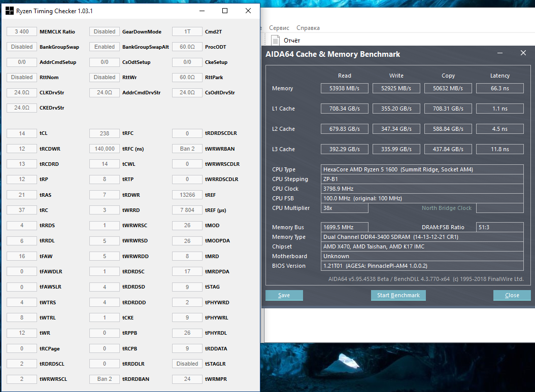Click the GearDownMode Disabled field
The image size is (535, 392).
tap(105, 32)
